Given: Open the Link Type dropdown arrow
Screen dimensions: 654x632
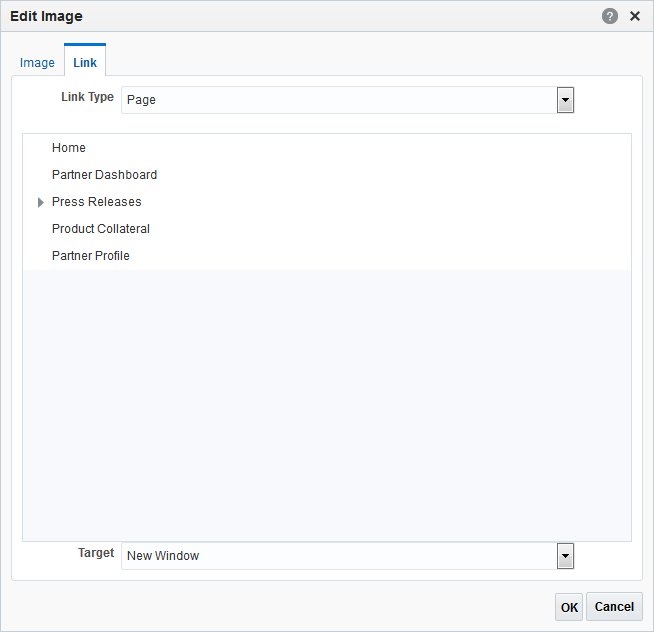Looking at the screenshot, I should pos(565,100).
